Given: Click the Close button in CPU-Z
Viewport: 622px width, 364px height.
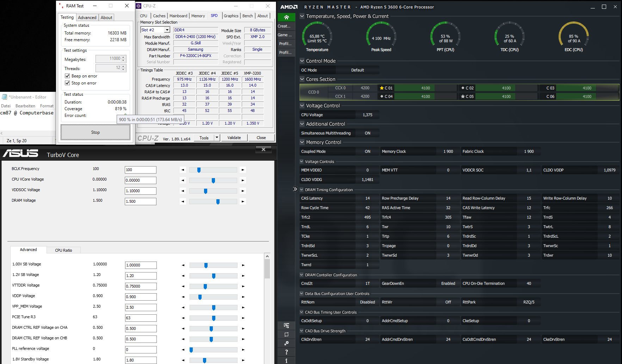Looking at the screenshot, I should point(261,138).
